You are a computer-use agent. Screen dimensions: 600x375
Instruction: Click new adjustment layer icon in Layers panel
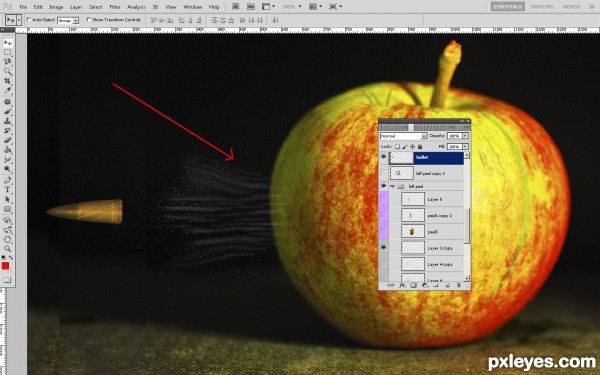424,285
